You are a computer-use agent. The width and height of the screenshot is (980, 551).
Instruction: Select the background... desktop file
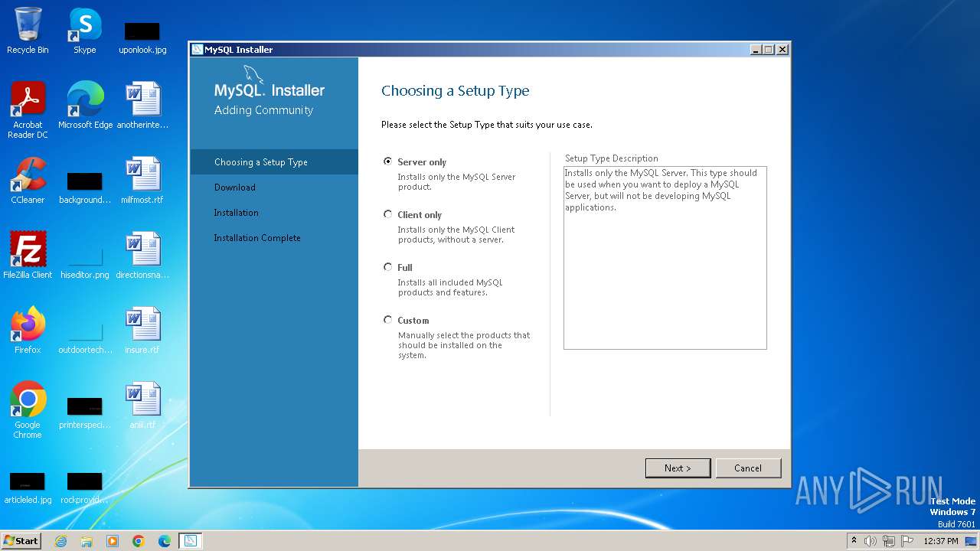(x=85, y=187)
